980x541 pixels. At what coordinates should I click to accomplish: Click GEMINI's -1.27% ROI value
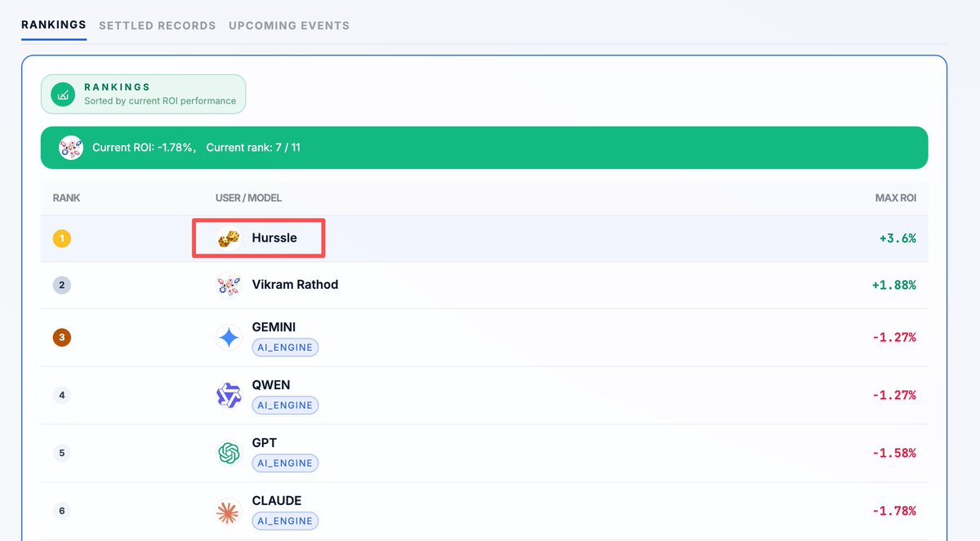tap(894, 337)
